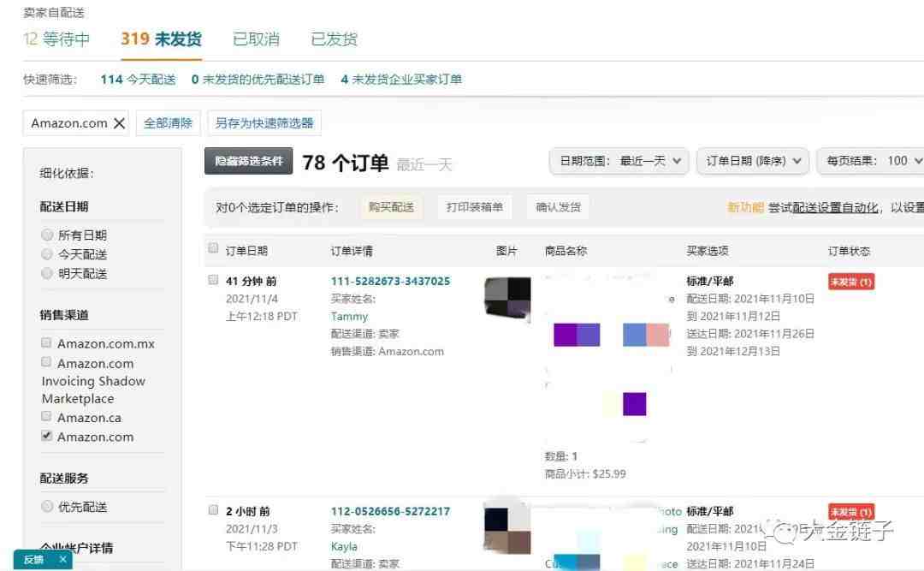This screenshot has height=571, width=924.
Task: Choose 今天配送 delivery date radio
Action: point(47,254)
